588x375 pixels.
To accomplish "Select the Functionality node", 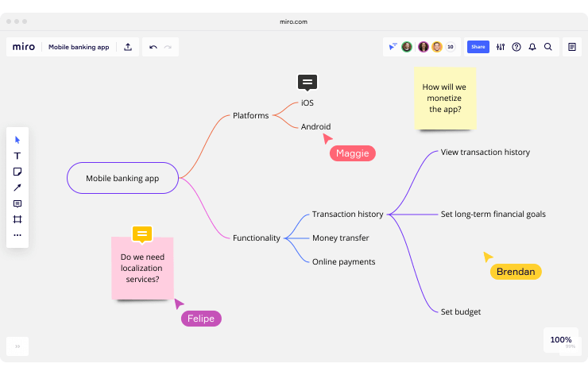I will (257, 238).
